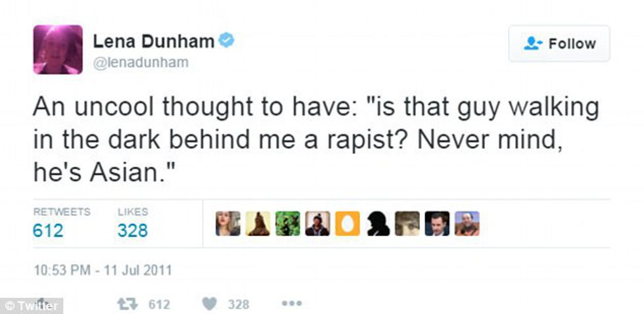Click the last avatar in the likers row
This screenshot has height=314, width=644.
(467, 223)
